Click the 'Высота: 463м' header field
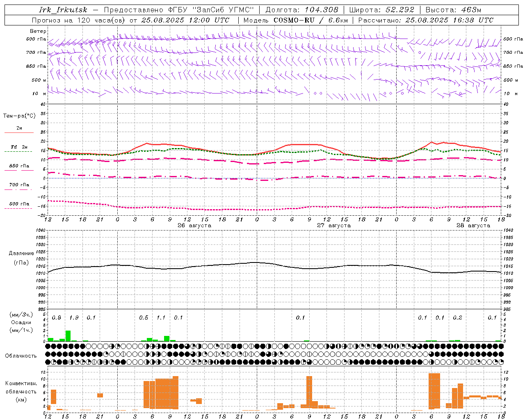This screenshot has height=420, width=525. 453,10
